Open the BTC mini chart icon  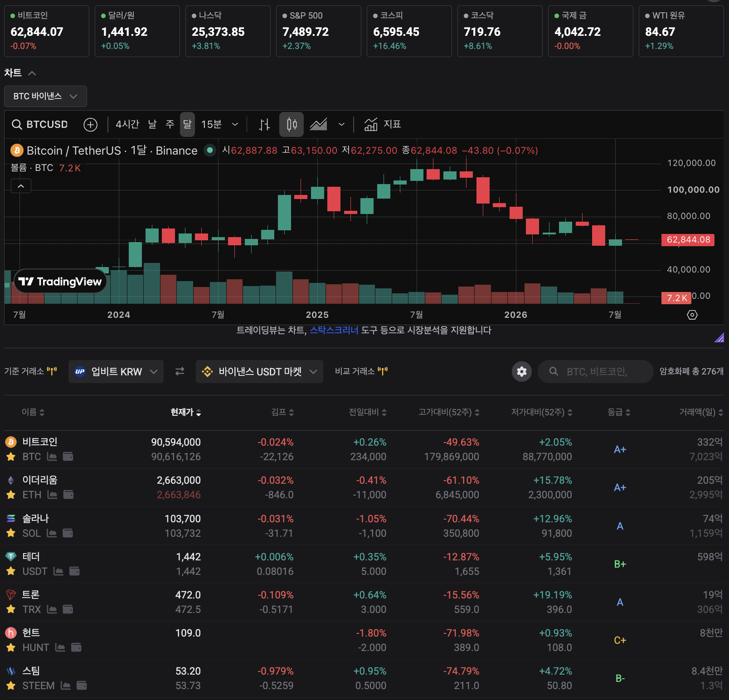tap(52, 457)
